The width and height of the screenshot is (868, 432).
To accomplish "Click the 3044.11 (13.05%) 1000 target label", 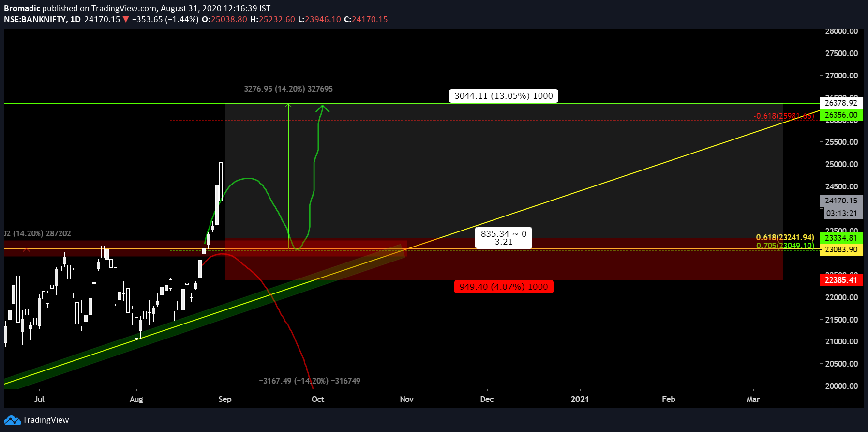I will point(504,96).
